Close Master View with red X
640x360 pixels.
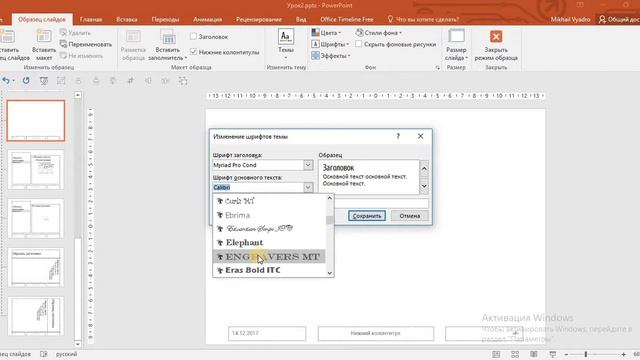pos(496,37)
